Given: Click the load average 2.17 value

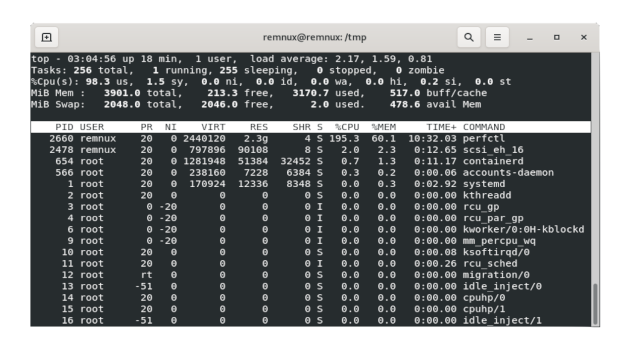Looking at the screenshot, I should tap(347, 59).
